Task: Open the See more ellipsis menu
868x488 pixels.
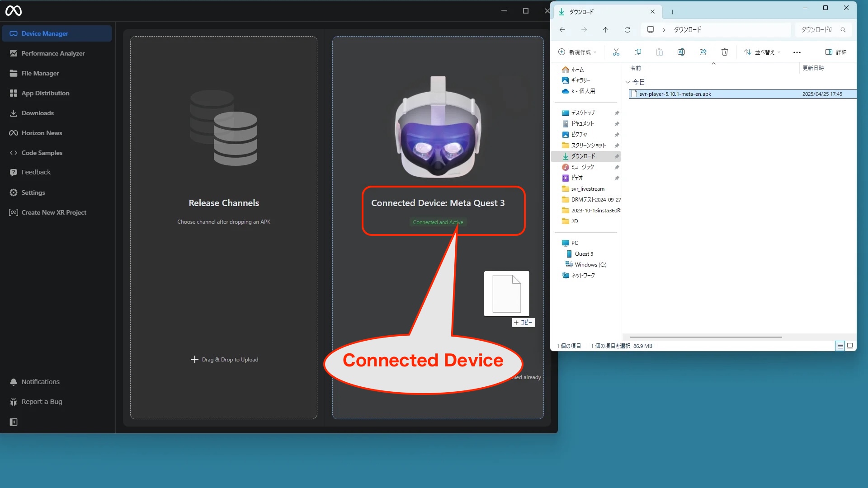Action: coord(797,52)
